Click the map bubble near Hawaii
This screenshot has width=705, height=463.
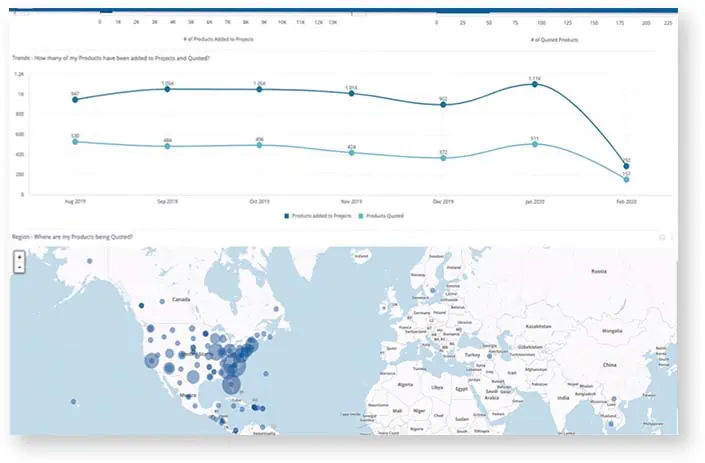[x=73, y=401]
